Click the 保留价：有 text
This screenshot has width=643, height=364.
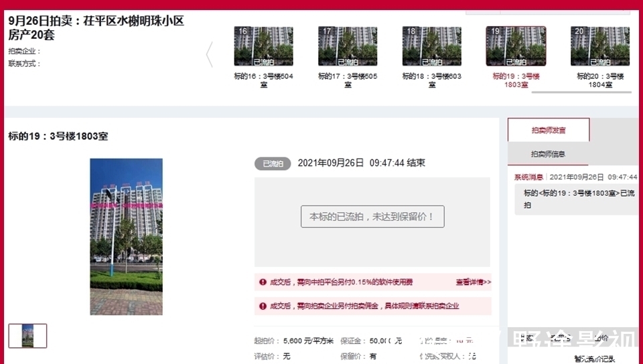click(358, 356)
